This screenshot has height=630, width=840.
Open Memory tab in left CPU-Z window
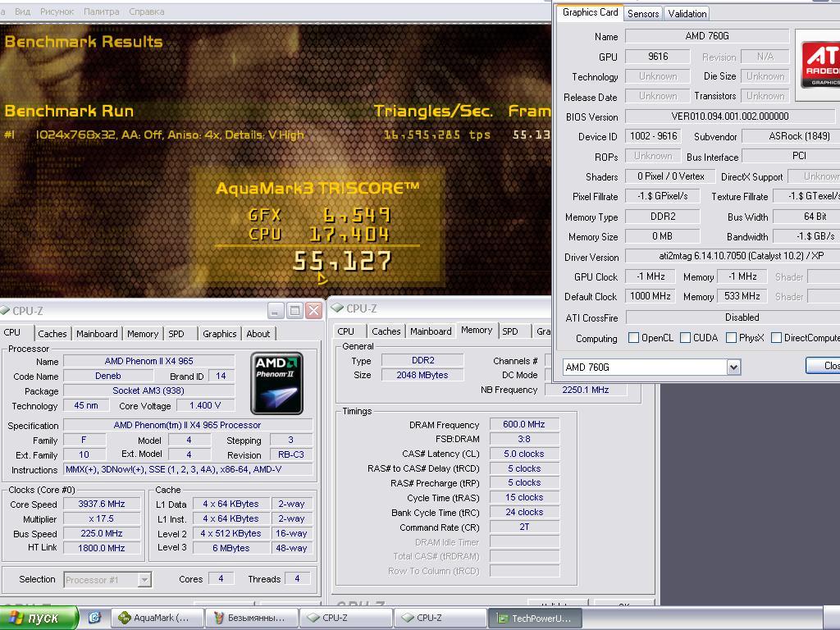pyautogui.click(x=143, y=334)
